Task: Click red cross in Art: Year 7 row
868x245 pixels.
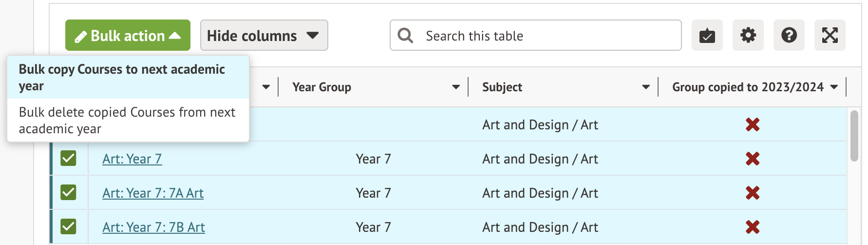Action: point(753,159)
